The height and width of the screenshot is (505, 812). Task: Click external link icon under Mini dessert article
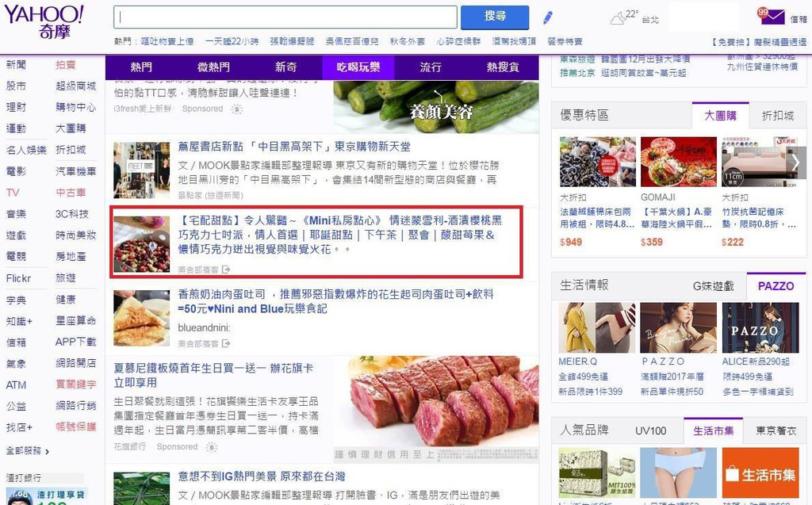pyautogui.click(x=226, y=270)
